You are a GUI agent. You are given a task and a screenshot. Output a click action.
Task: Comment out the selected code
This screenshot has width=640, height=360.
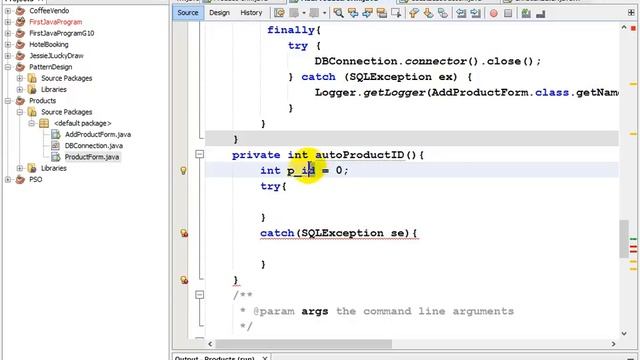(x=526, y=13)
